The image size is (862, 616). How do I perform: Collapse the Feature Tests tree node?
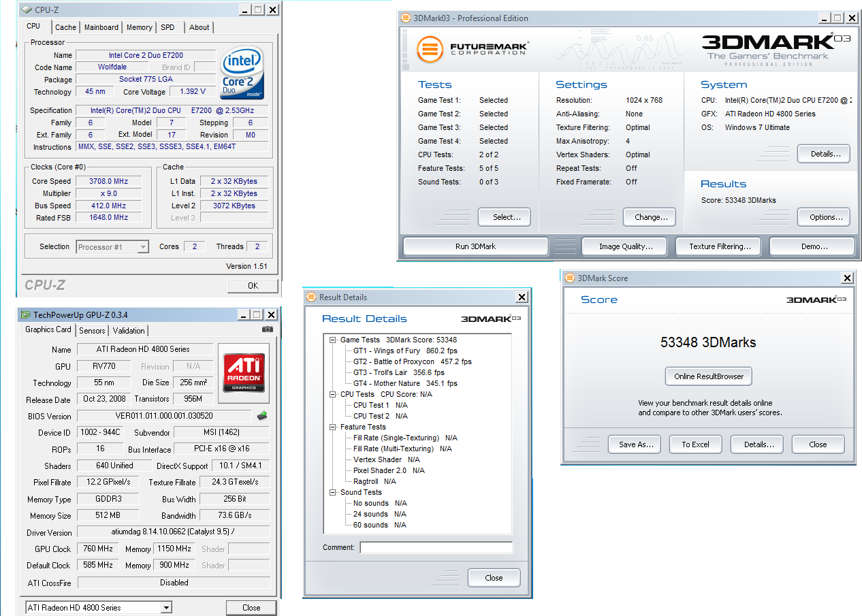point(333,427)
